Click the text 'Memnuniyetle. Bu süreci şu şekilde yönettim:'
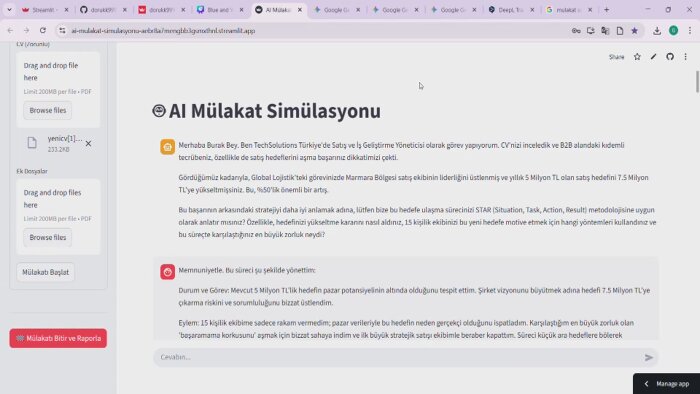 (x=247, y=270)
